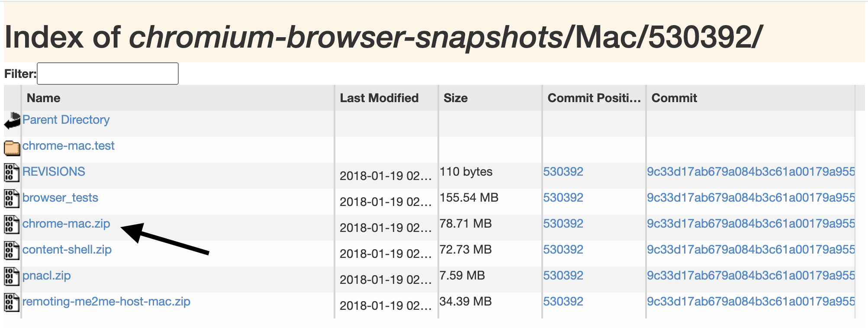Click the file icon beside remoting-me2me-host-mac.zip
This screenshot has width=868, height=328.
tap(12, 302)
